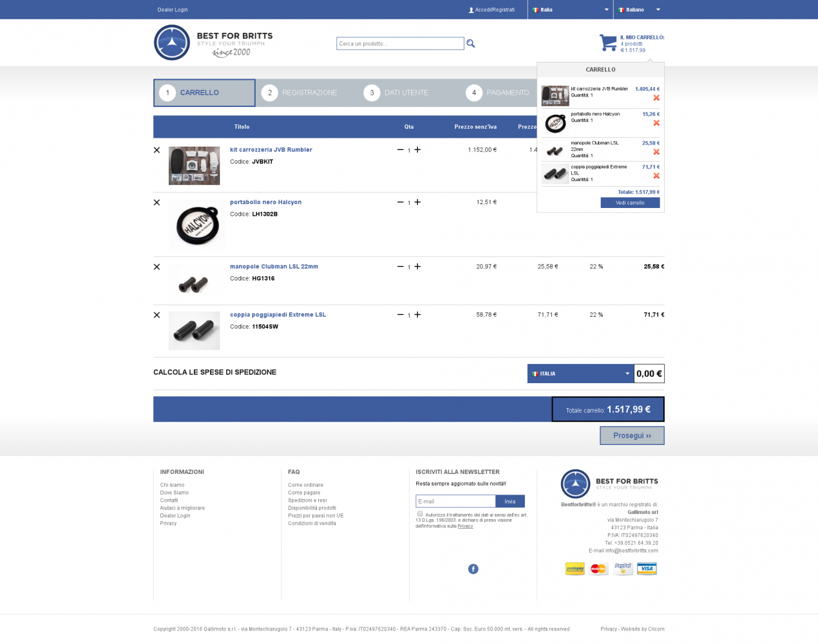
Task: Click the Vedi carrello button
Action: click(x=630, y=203)
